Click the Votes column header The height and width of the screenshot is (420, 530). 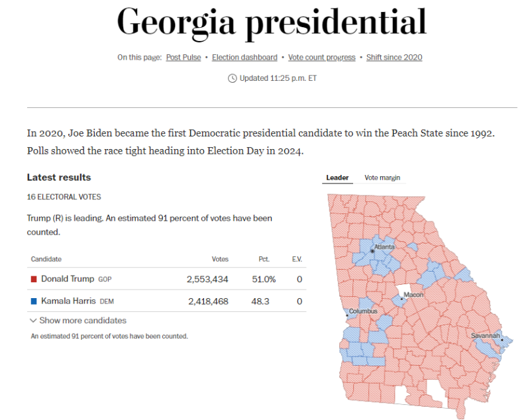tap(220, 259)
